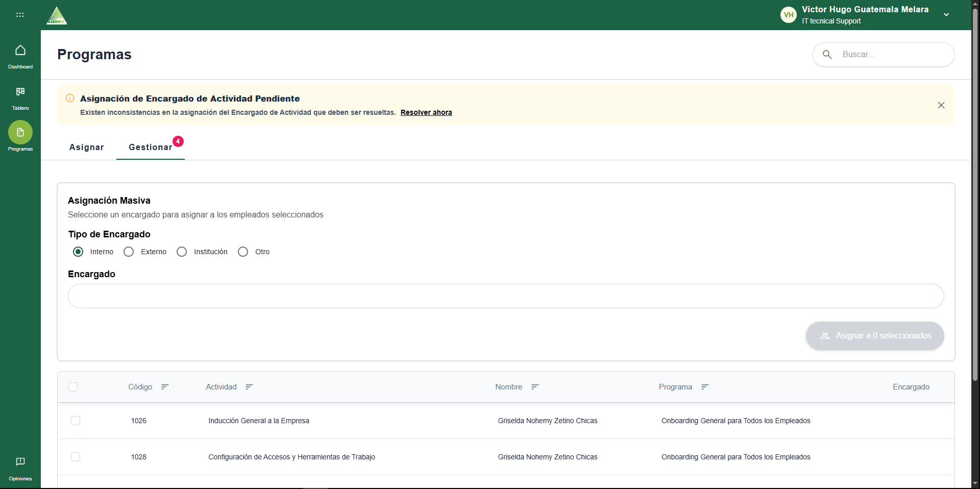Click the ASEINFO logo

57,15
